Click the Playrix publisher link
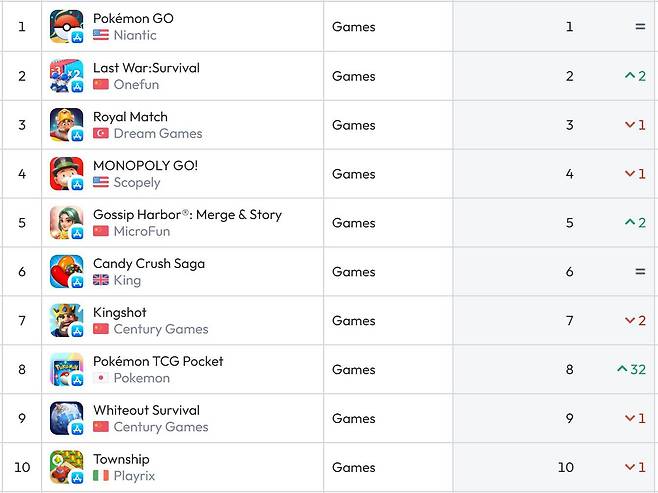Viewport: 658px width, 493px height. 134,476
